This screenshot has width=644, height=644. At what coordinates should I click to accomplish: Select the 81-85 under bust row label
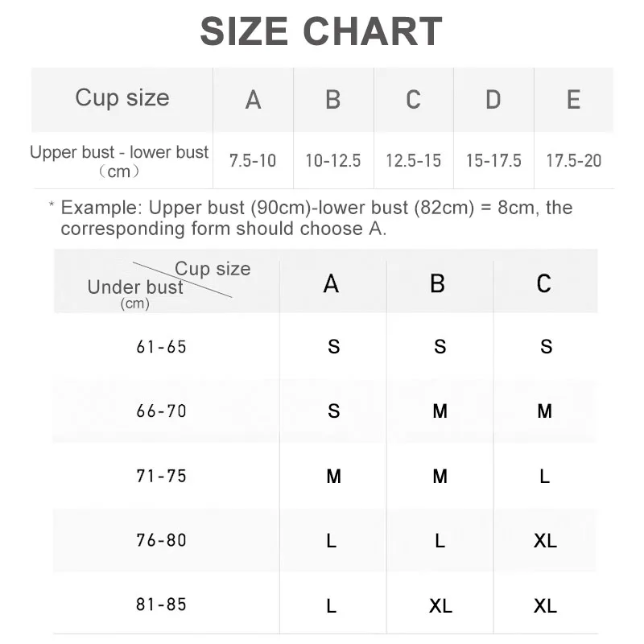[x=161, y=605]
